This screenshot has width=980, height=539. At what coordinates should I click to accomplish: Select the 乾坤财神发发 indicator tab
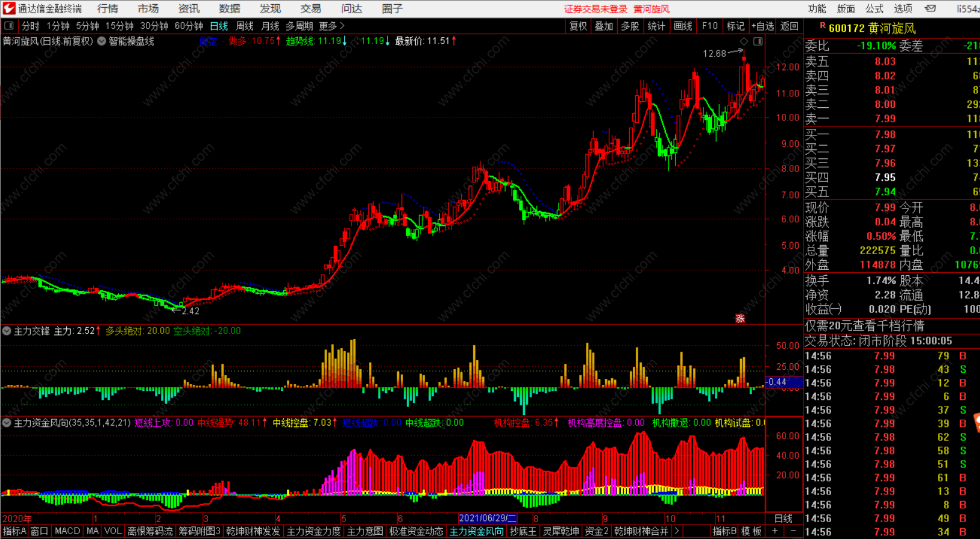point(254,531)
